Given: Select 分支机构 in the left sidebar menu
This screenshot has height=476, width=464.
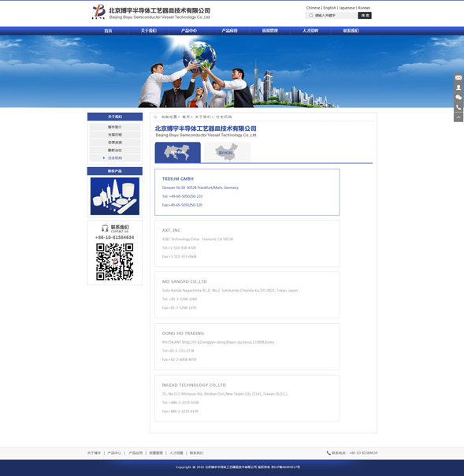Looking at the screenshot, I should click(x=115, y=158).
